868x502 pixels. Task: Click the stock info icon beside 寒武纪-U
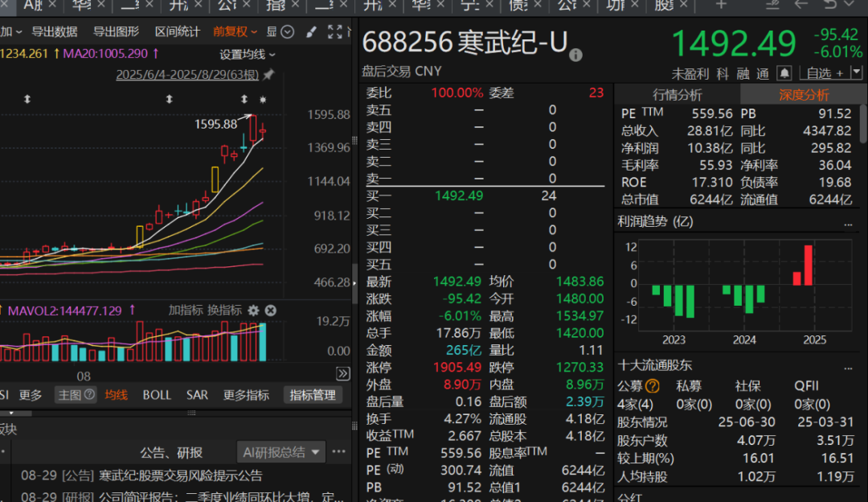click(575, 56)
